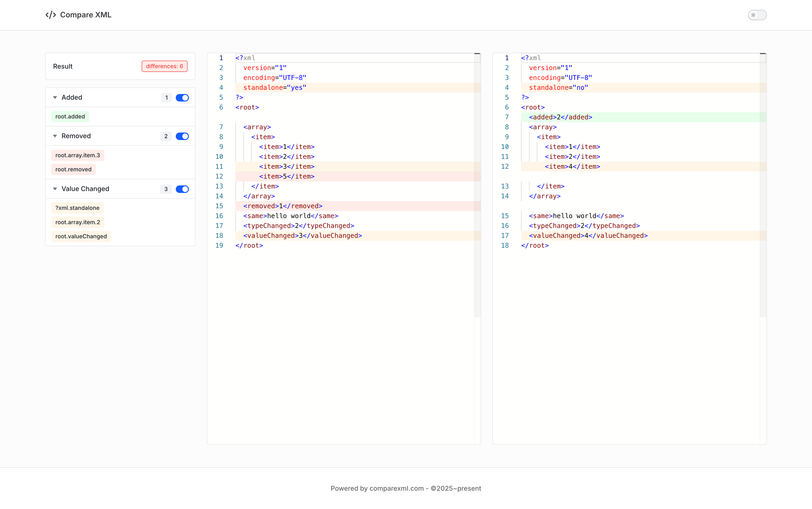The image size is (812, 509).
Task: Click the 'differences: 6' badge
Action: tap(164, 66)
